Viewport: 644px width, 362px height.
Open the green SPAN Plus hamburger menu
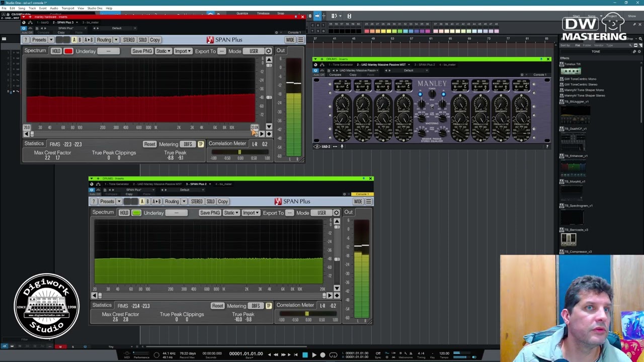tap(369, 202)
